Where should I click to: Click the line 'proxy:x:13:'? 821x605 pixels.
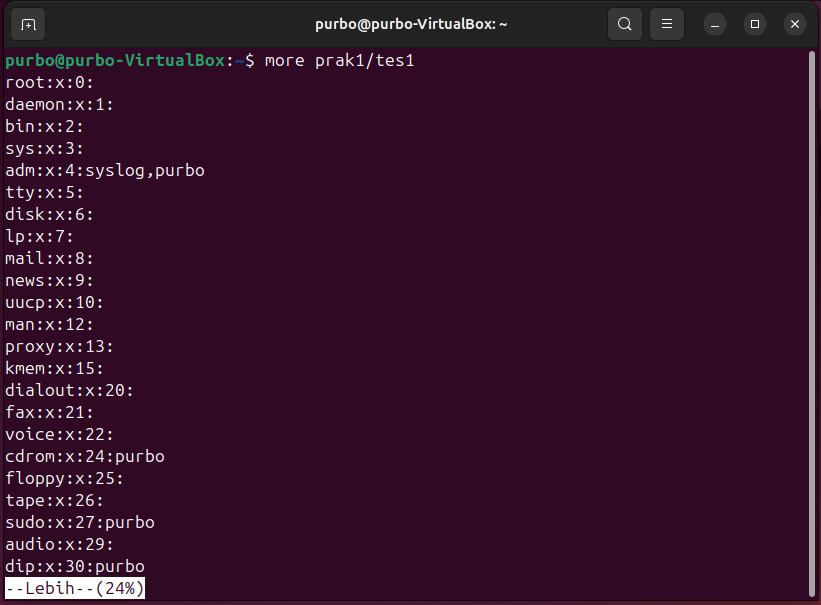point(59,347)
